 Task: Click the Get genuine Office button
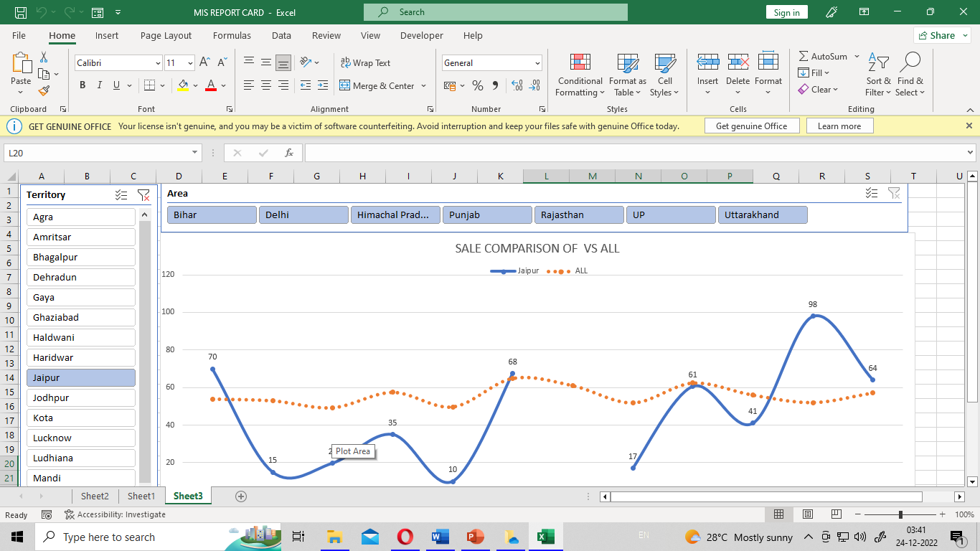(x=751, y=126)
